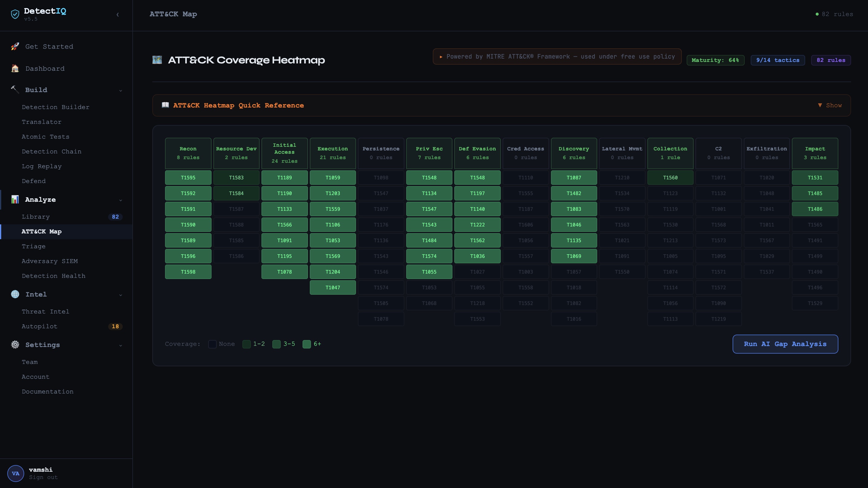The width and height of the screenshot is (868, 488).
Task: Collapse the Intel section chevron
Action: [x=121, y=295]
